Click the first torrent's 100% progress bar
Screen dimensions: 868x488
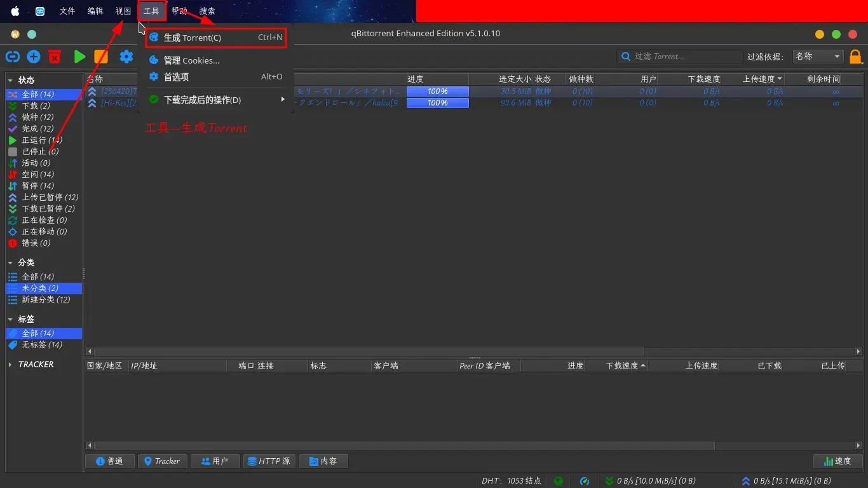pyautogui.click(x=438, y=91)
